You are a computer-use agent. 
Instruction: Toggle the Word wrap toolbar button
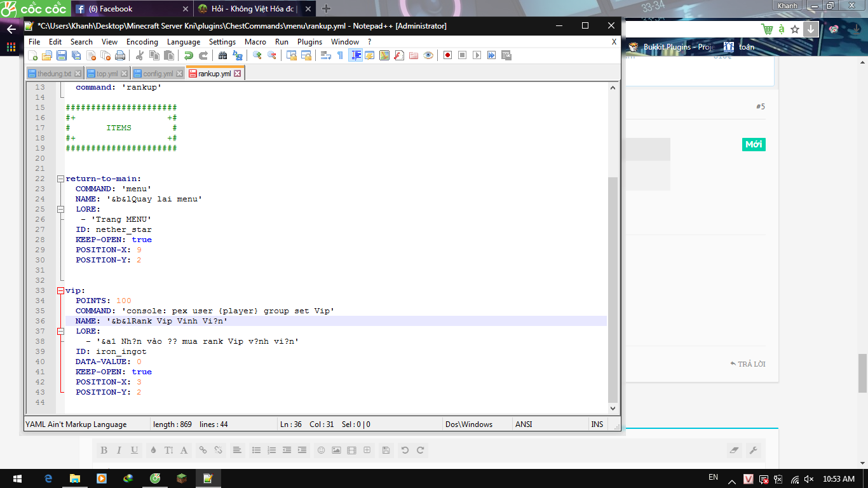[325, 55]
